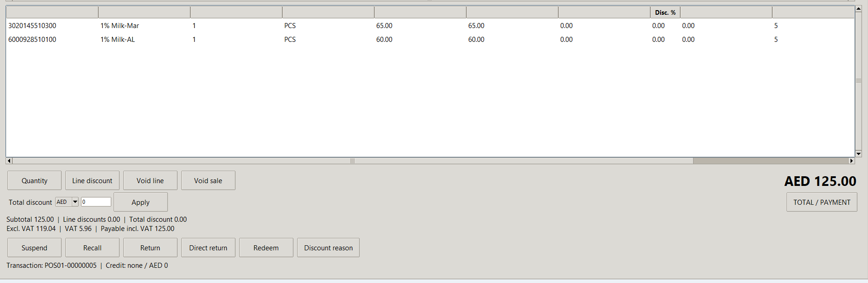
Task: Click the 1% Milk-Mar item name
Action: click(120, 26)
